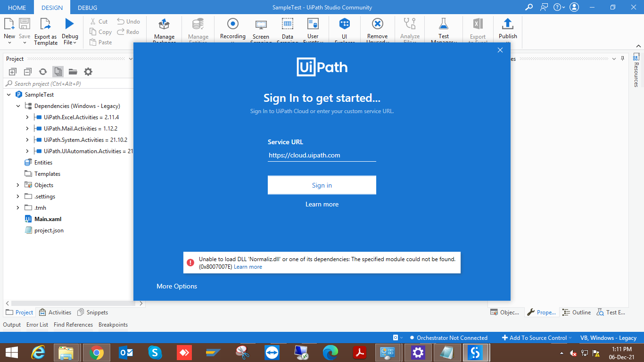Switch to the DEBUG ribbon tab

click(87, 8)
